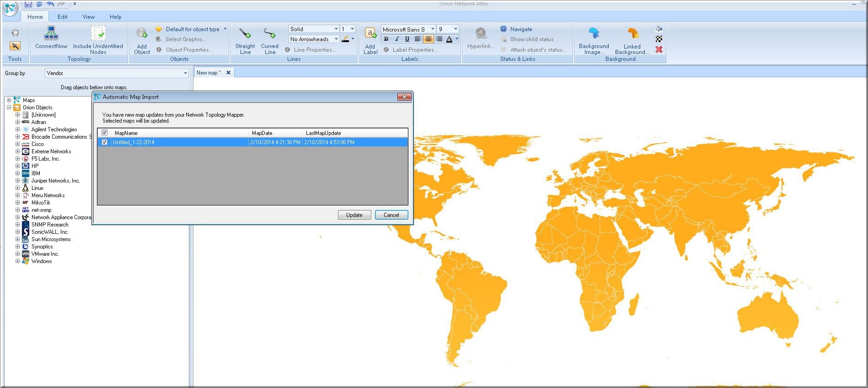Switch to the Home ribbon tab
The height and width of the screenshot is (388, 868).
[35, 17]
